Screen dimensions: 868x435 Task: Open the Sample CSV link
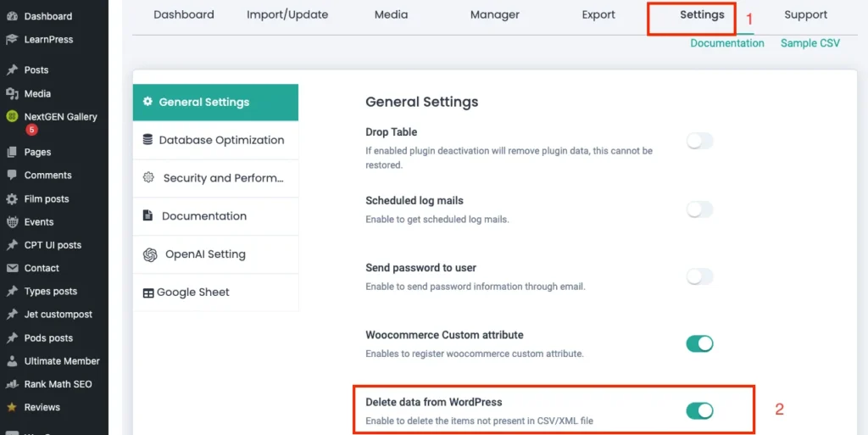[810, 43]
